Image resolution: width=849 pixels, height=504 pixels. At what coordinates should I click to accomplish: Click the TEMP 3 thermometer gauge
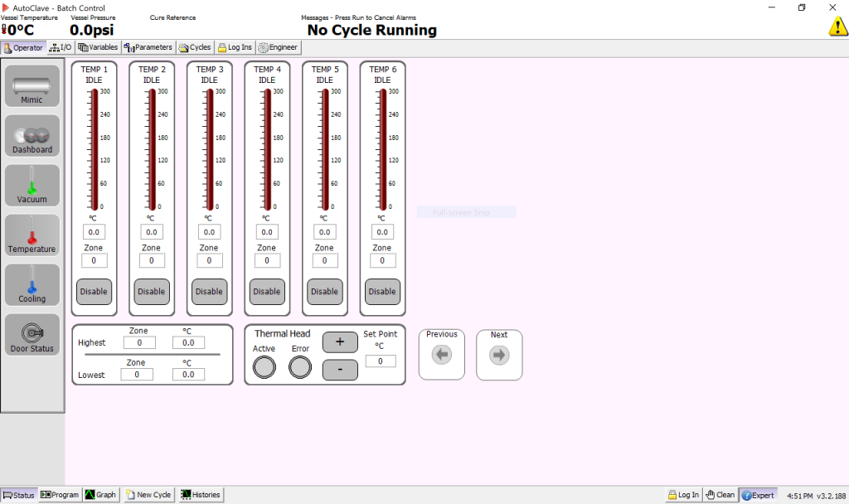click(x=209, y=149)
